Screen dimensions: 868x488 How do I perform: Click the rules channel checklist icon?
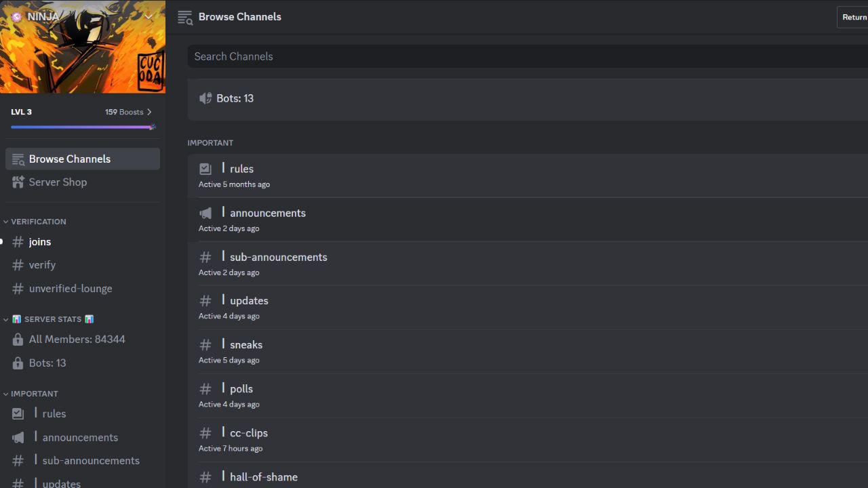[205, 169]
